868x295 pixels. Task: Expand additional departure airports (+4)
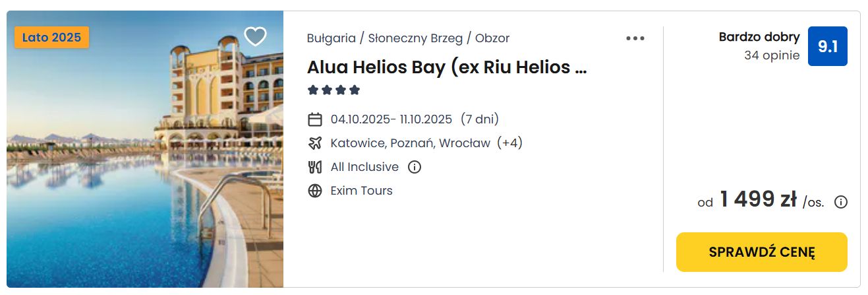click(x=509, y=143)
